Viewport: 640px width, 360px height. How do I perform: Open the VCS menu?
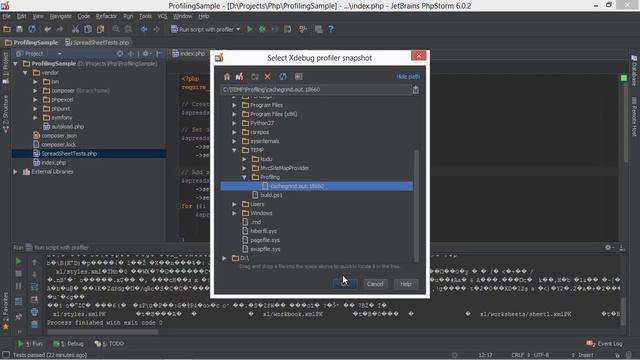point(162,16)
